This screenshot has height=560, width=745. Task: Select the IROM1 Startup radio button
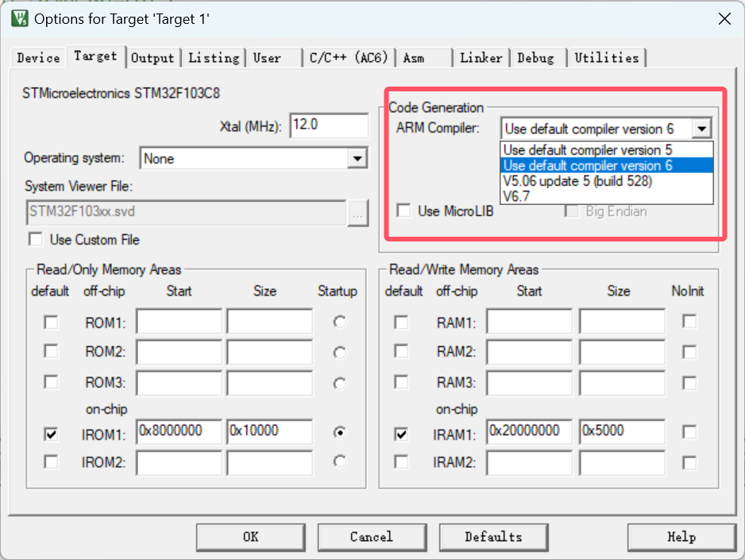pyautogui.click(x=339, y=432)
